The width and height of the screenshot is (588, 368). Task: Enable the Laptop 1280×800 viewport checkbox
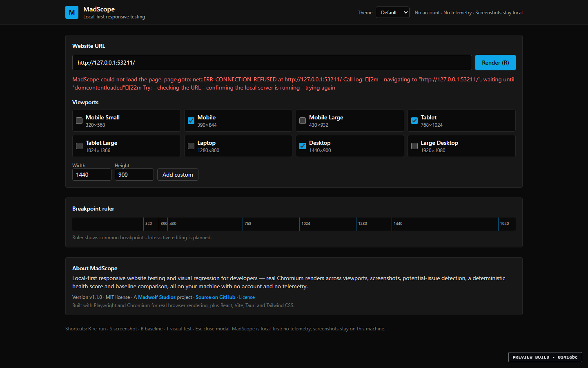click(191, 146)
